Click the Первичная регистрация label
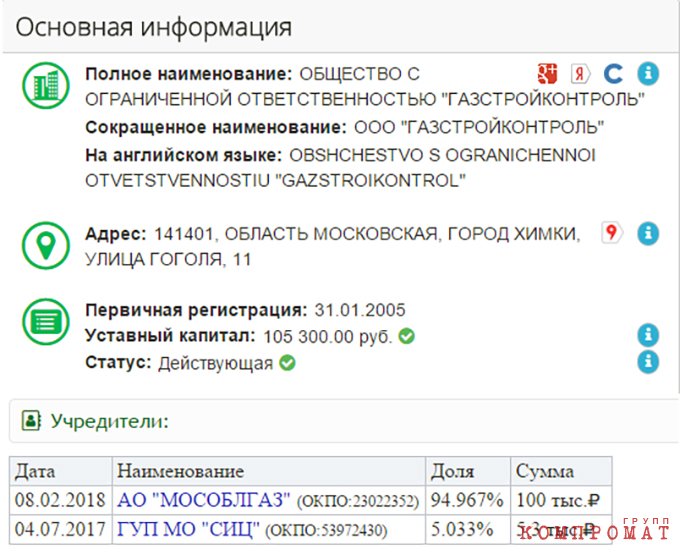Viewport: 680px width, 560px height. pos(196,310)
